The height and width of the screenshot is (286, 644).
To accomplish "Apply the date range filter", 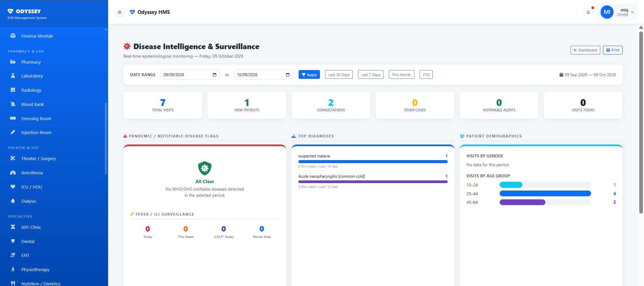I will point(309,74).
